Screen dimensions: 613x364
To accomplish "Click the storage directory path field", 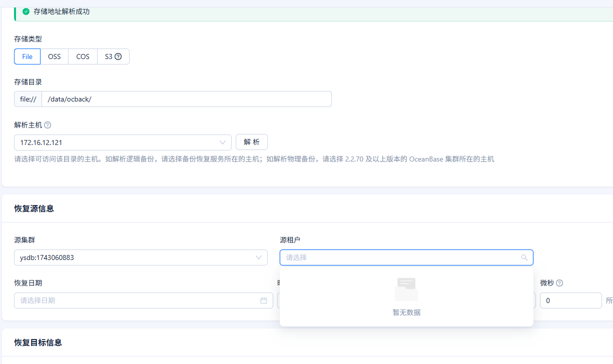I will pos(187,99).
